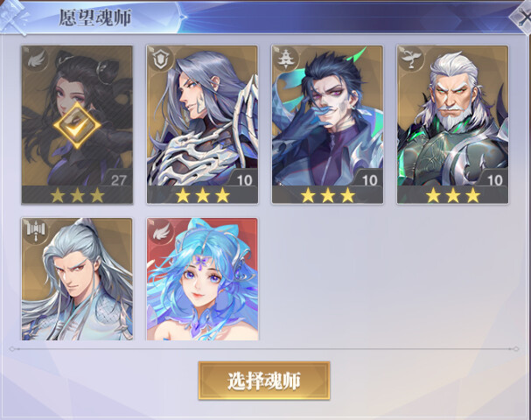This screenshot has width=531, height=420.
Task: Click the wing icon on the red-background girl card
Action: click(161, 232)
